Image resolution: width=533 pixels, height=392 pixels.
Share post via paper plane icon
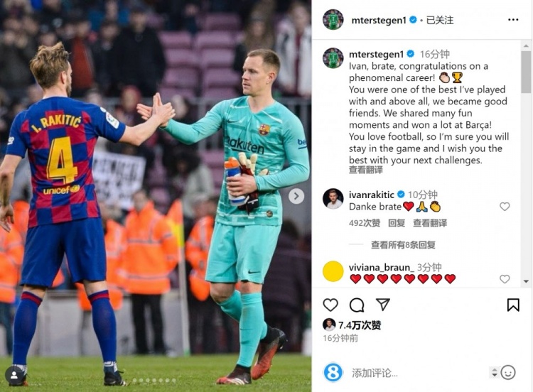pos(383,305)
